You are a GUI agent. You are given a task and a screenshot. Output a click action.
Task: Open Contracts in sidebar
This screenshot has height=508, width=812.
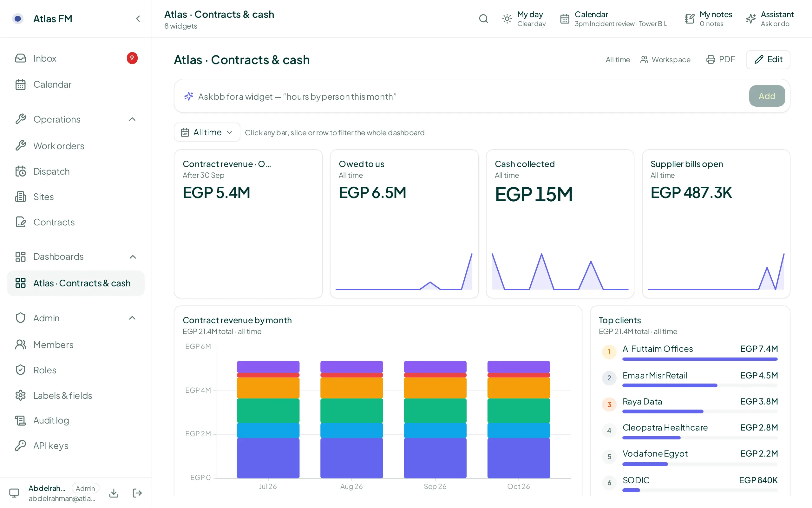(76, 222)
